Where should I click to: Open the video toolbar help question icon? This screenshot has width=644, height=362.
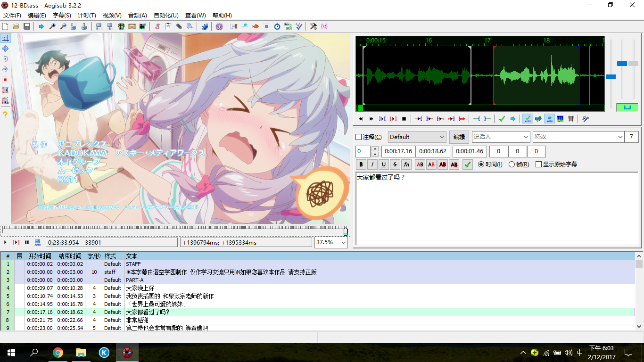tap(5, 114)
